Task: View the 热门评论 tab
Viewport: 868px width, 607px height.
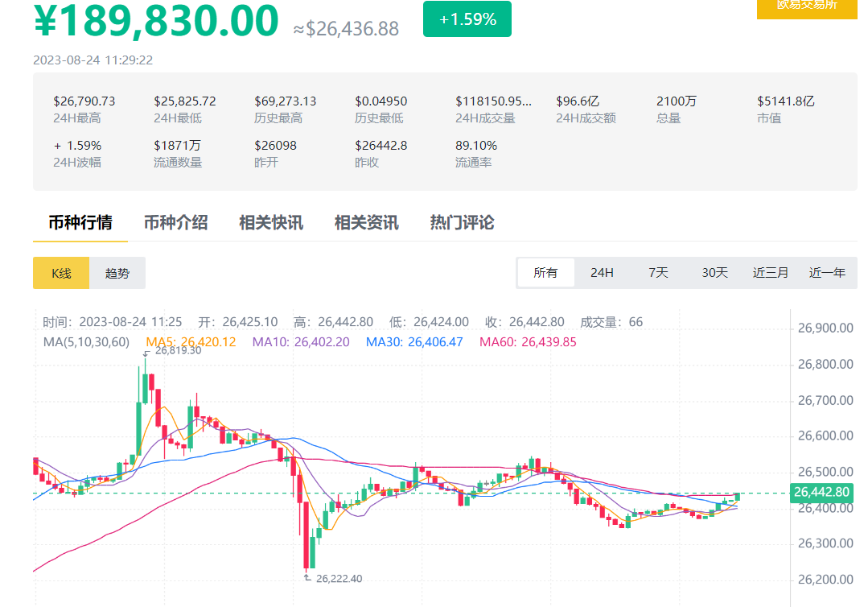Action: tap(462, 222)
